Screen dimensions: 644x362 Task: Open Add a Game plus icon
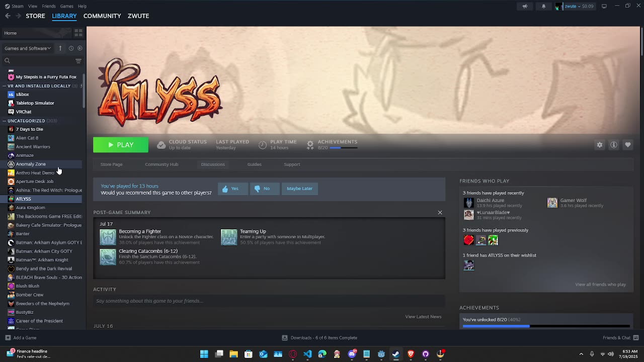(x=8, y=338)
